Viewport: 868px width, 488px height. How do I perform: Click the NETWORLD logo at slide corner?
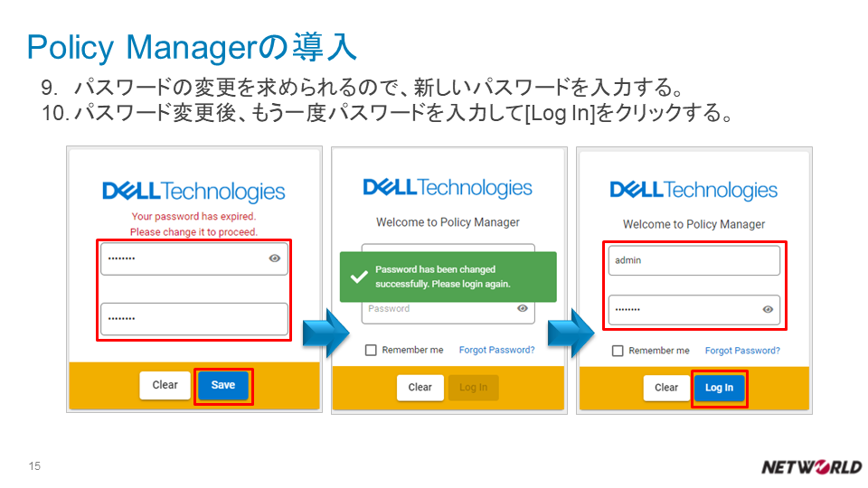[812, 467]
